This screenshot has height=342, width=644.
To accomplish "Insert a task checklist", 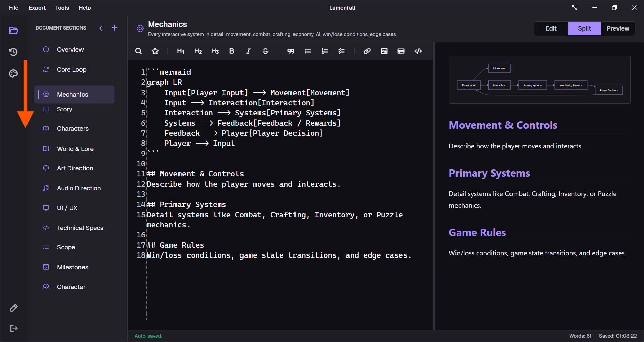I will [x=341, y=51].
